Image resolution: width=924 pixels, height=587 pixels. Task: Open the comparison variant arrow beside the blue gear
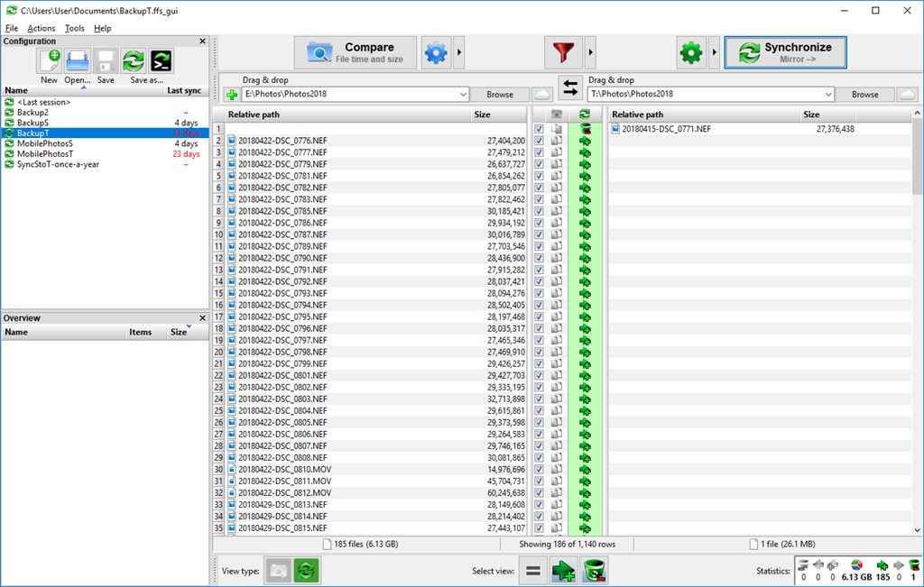[x=459, y=53]
